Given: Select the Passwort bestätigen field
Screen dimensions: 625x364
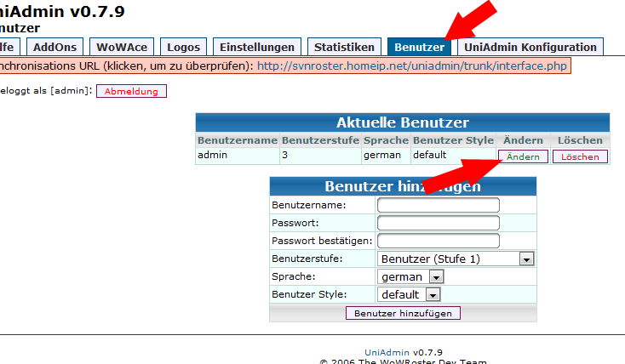Looking at the screenshot, I should coord(438,241).
